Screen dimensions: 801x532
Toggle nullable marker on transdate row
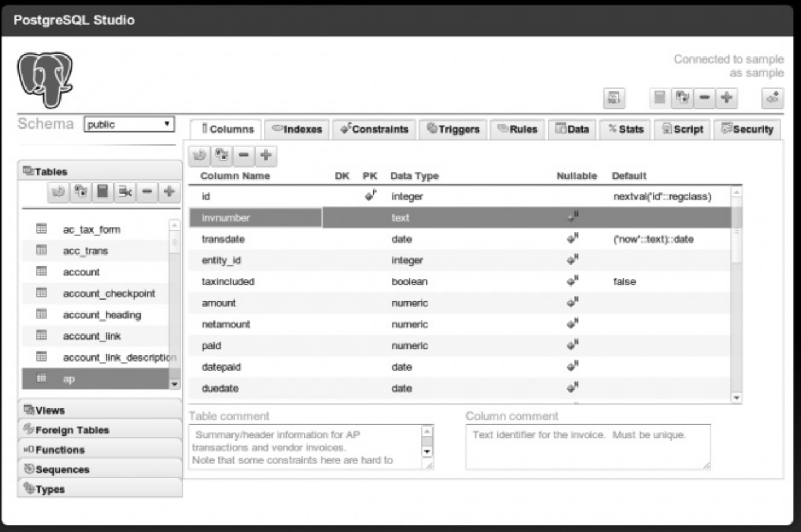tap(572, 239)
